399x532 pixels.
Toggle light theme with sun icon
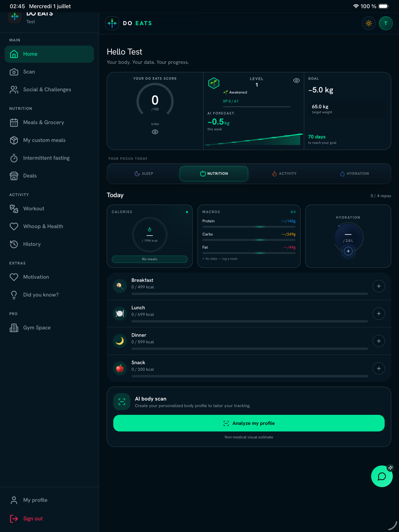point(369,23)
